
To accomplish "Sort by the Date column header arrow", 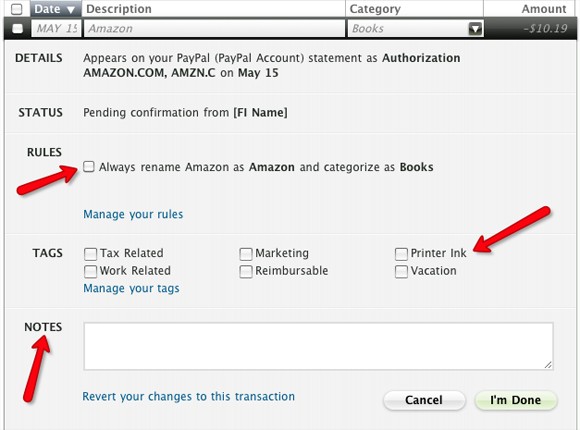I will point(71,10).
